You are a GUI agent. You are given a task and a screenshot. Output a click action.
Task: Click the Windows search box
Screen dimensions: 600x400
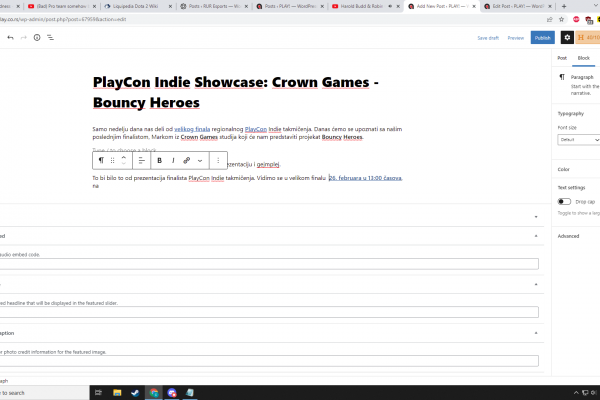pos(44,393)
